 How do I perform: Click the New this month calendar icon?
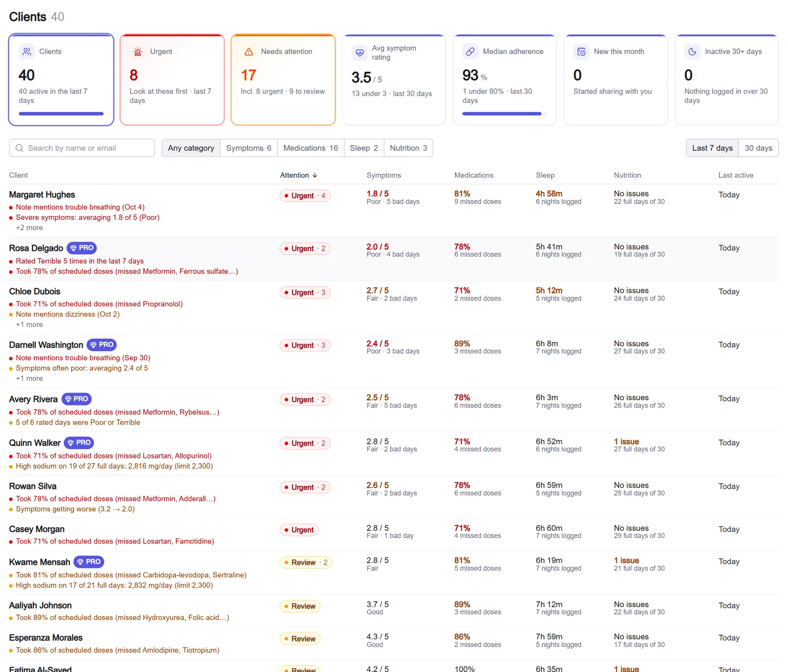(582, 52)
